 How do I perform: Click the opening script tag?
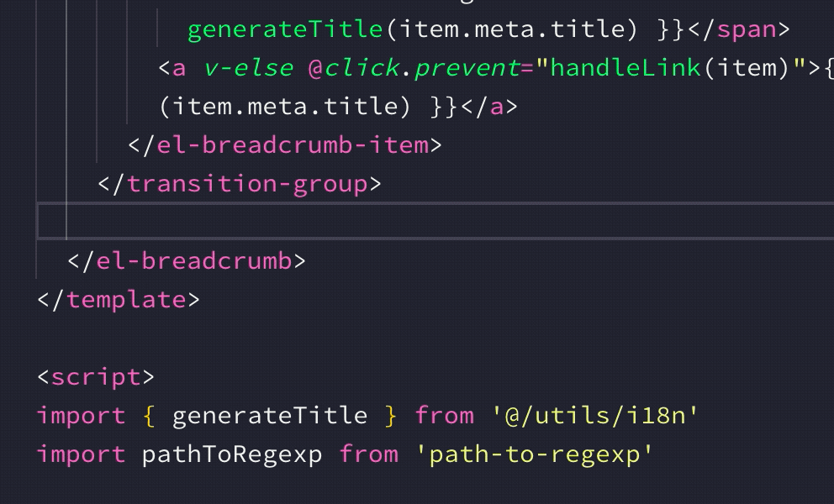pyautogui.click(x=96, y=377)
